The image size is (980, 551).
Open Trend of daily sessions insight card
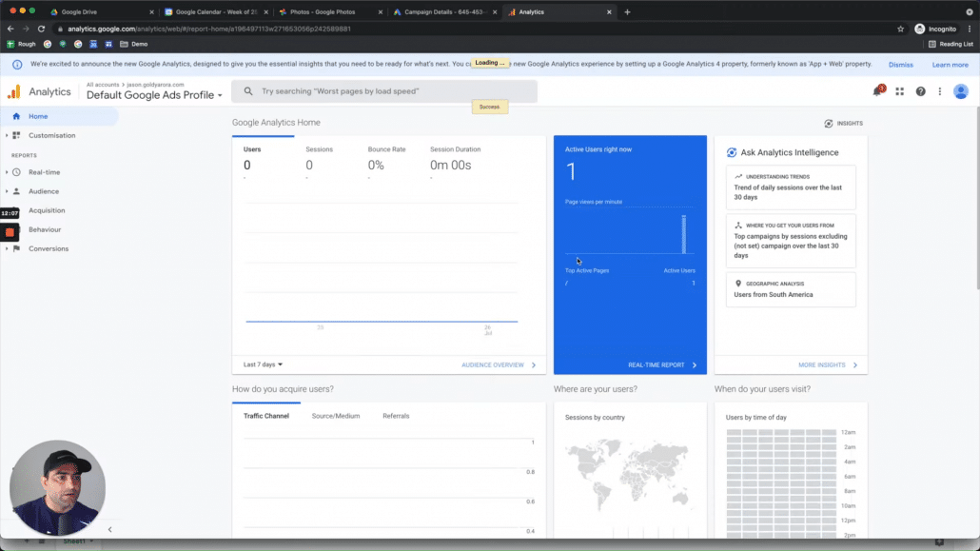(x=791, y=187)
